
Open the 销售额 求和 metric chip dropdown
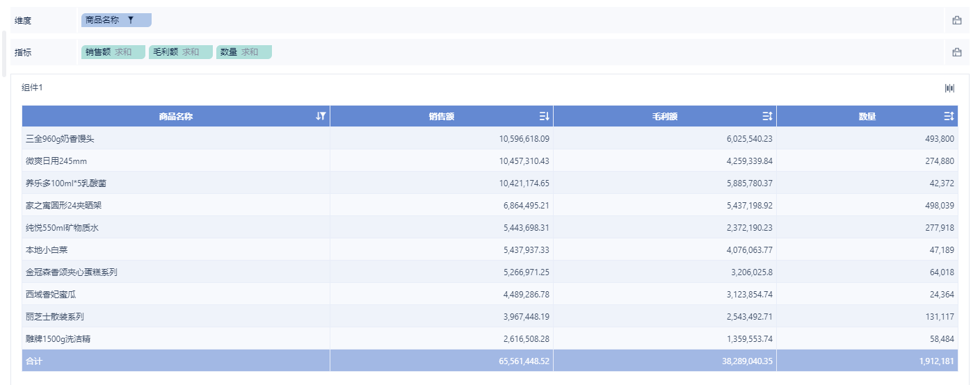tap(113, 52)
